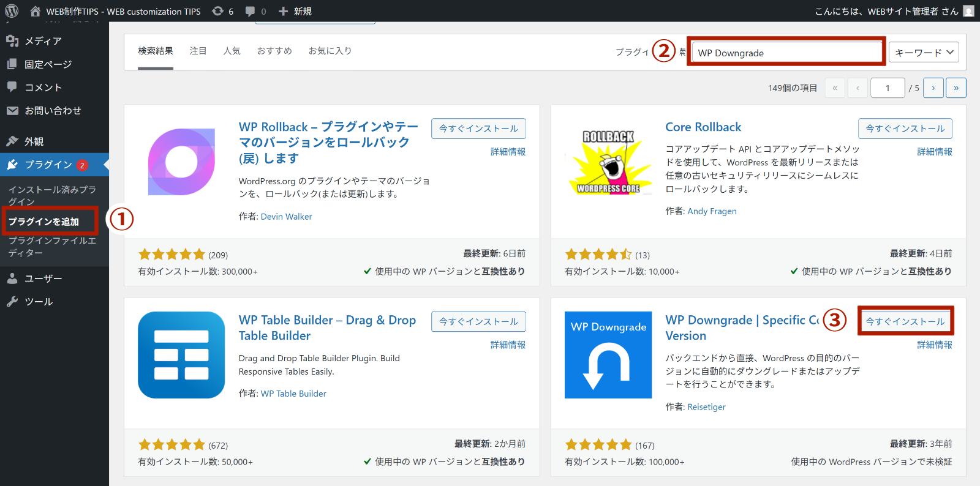This screenshot has height=486, width=980.
Task: Install the WP Downgrade plugin now
Action: [x=905, y=321]
